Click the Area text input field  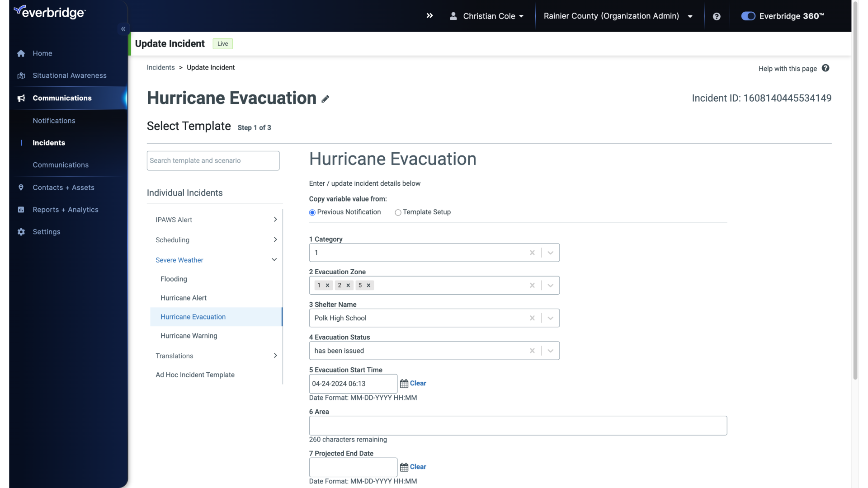[x=518, y=425]
